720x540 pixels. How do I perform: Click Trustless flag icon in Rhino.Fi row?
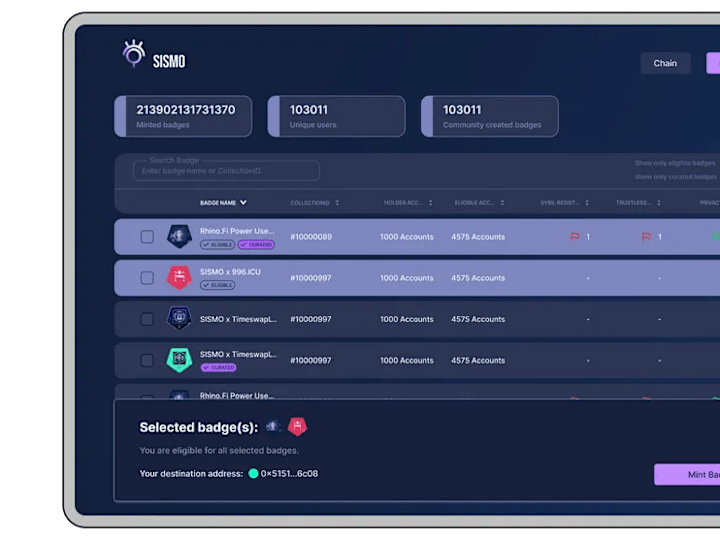pos(646,236)
